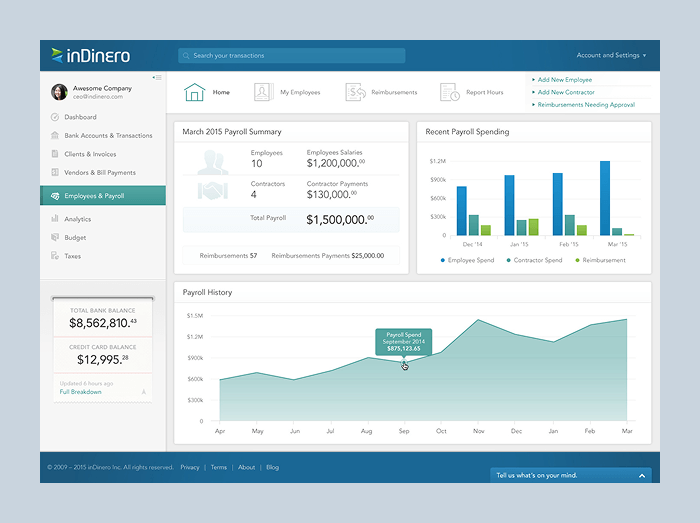
Task: Click the balance card collapse arrow icon
Action: 144,392
